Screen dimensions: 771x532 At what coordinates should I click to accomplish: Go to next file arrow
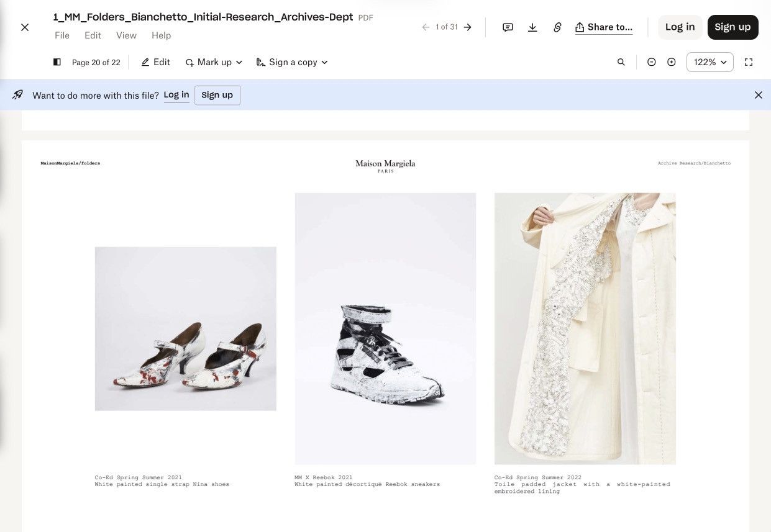click(468, 27)
